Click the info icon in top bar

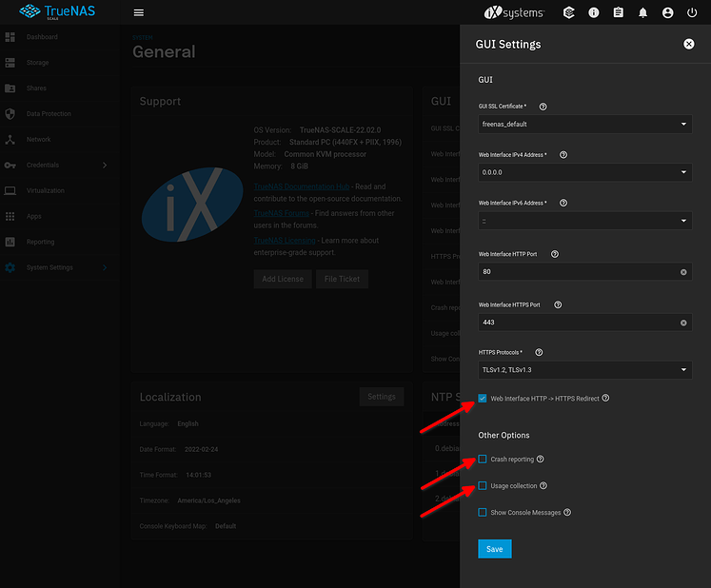[594, 13]
